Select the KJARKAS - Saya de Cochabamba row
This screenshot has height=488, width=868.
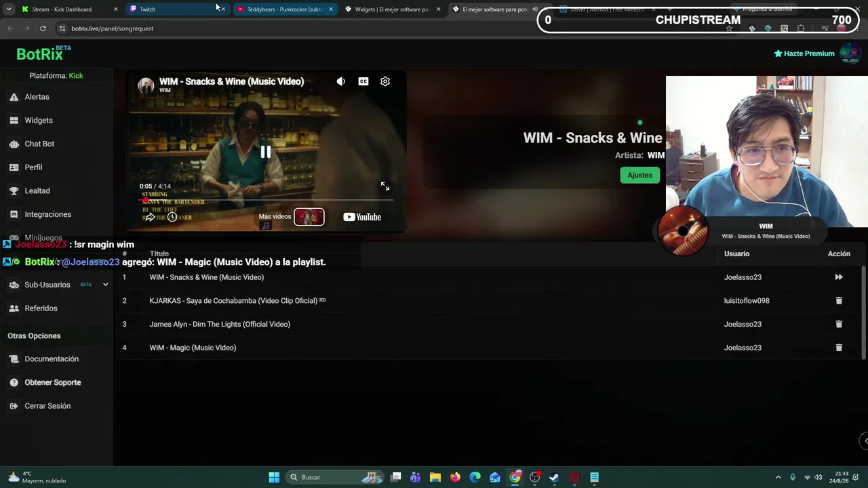(488, 301)
